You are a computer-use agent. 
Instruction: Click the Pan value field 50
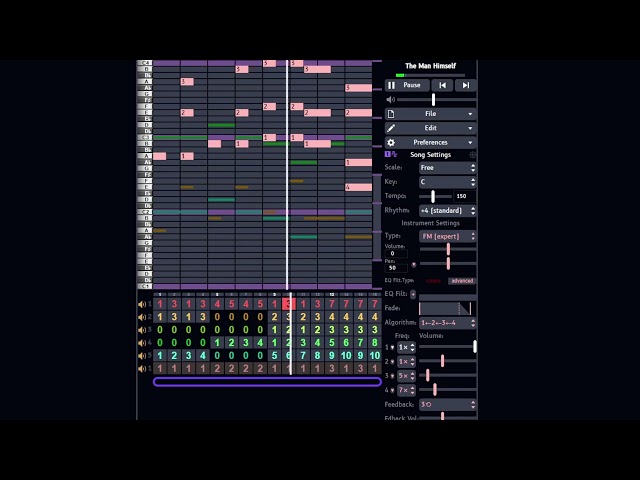coord(396,268)
